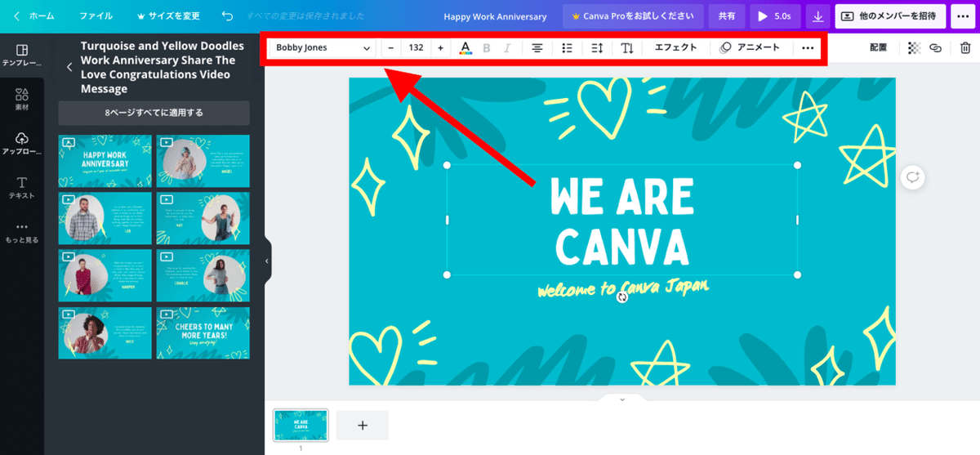Image resolution: width=980 pixels, height=455 pixels.
Task: Click the comment refresh icon beside canvas
Action: (x=914, y=176)
